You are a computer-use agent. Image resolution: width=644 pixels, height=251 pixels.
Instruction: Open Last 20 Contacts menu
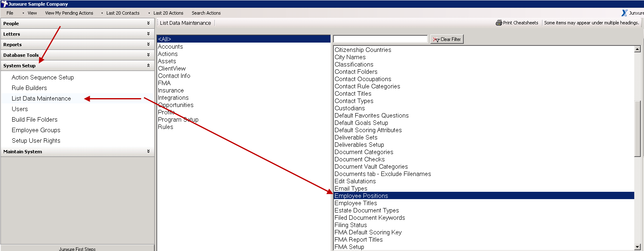click(x=123, y=13)
